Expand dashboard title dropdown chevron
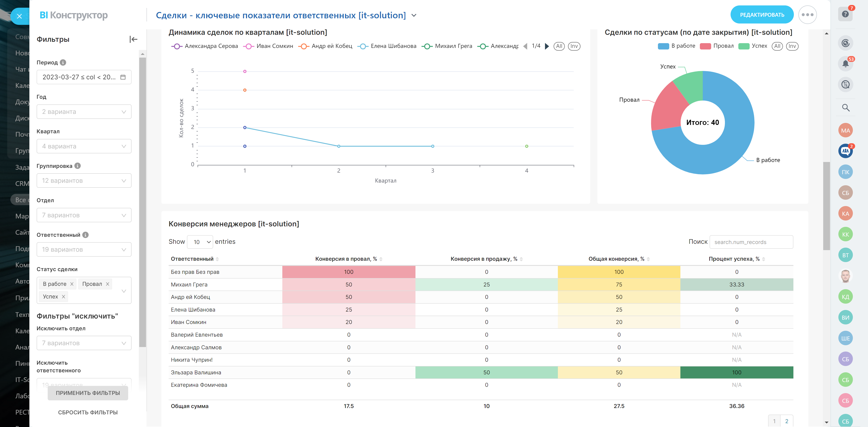The height and width of the screenshot is (427, 868). pyautogui.click(x=414, y=16)
